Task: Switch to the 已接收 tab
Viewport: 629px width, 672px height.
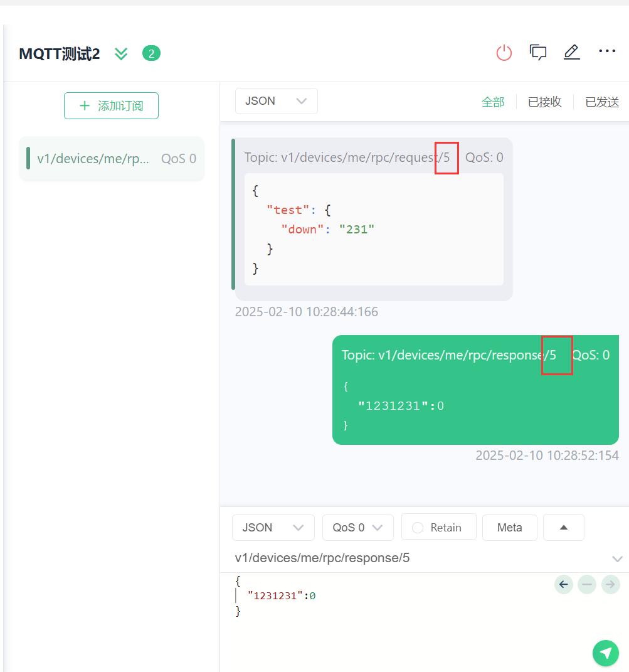Action: click(x=544, y=102)
